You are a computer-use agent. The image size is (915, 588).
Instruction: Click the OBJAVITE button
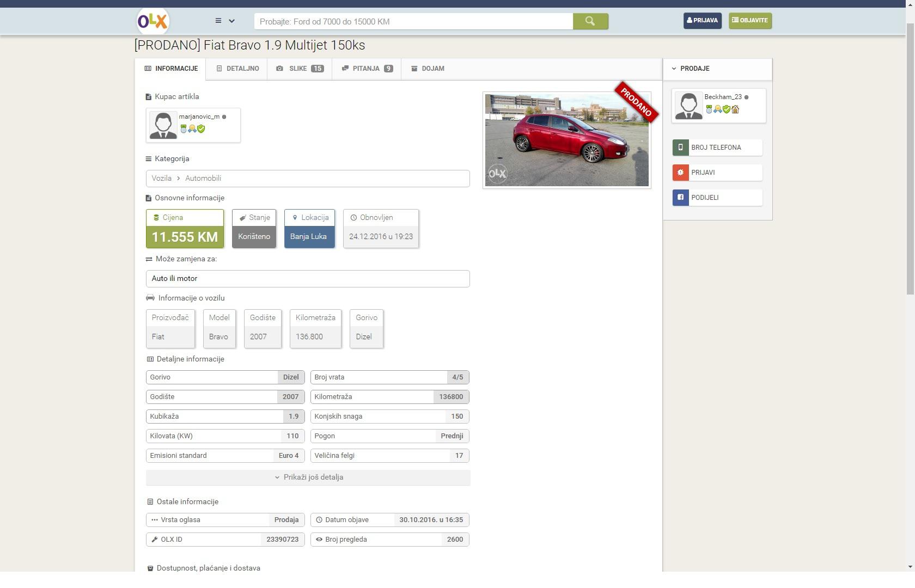pyautogui.click(x=750, y=21)
